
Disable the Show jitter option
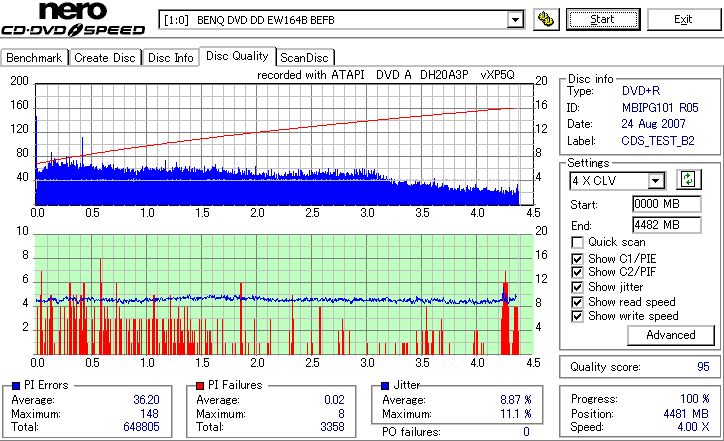click(577, 287)
